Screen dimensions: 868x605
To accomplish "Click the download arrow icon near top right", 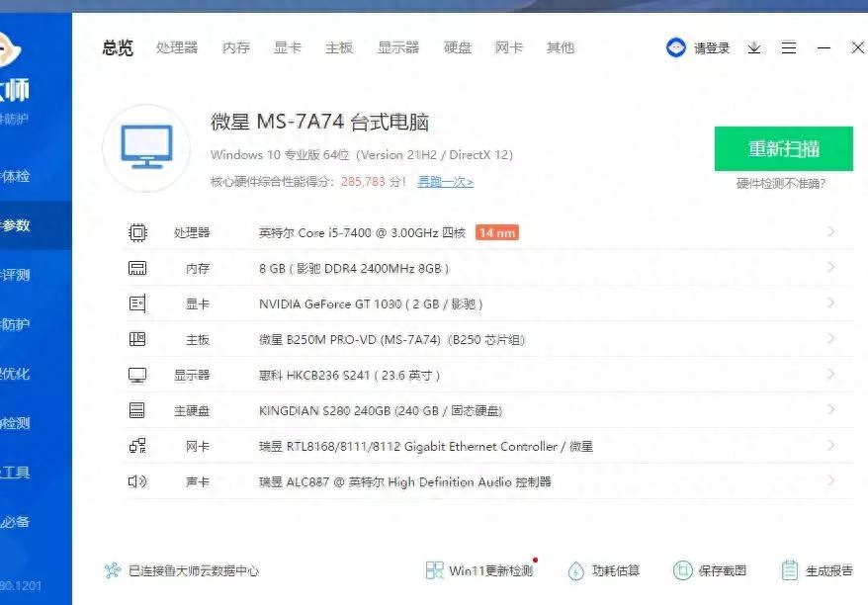I will pyautogui.click(x=754, y=47).
